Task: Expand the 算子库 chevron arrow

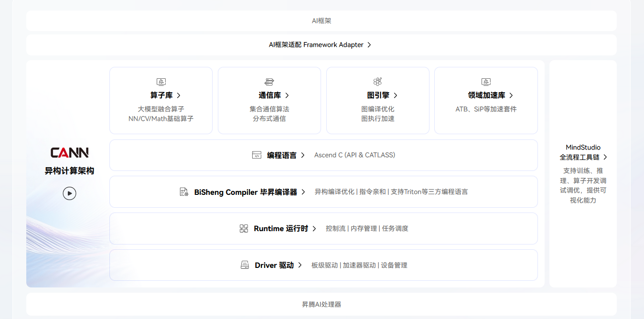Action: [179, 96]
